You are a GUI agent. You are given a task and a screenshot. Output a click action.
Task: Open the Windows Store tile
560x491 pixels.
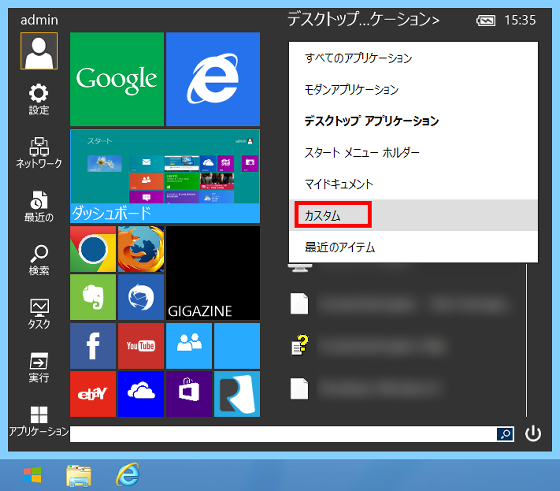click(189, 394)
